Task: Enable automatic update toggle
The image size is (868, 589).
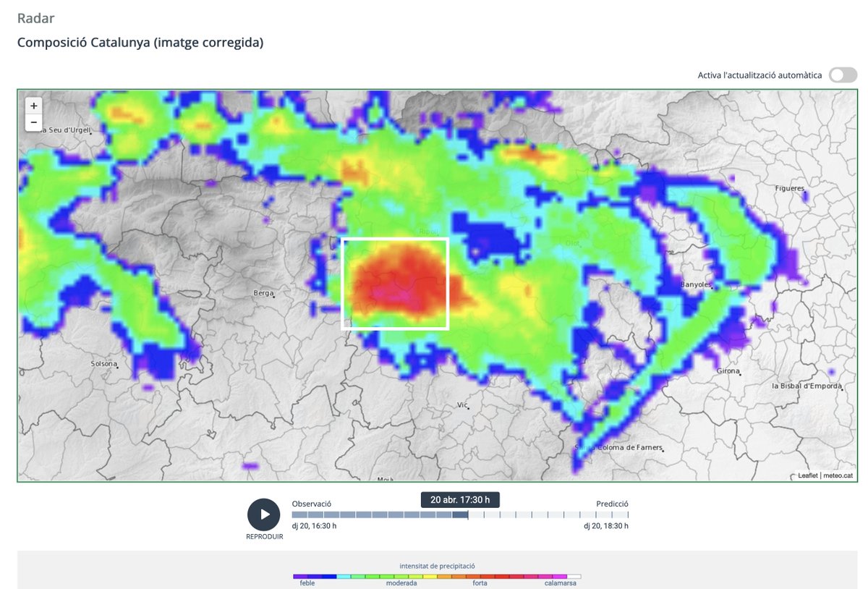Action: pyautogui.click(x=843, y=75)
